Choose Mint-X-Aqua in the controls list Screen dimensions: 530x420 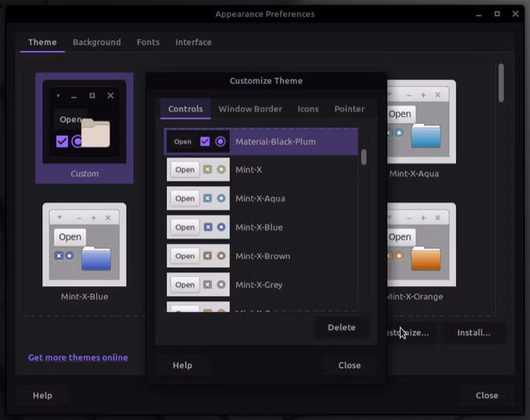(261, 199)
